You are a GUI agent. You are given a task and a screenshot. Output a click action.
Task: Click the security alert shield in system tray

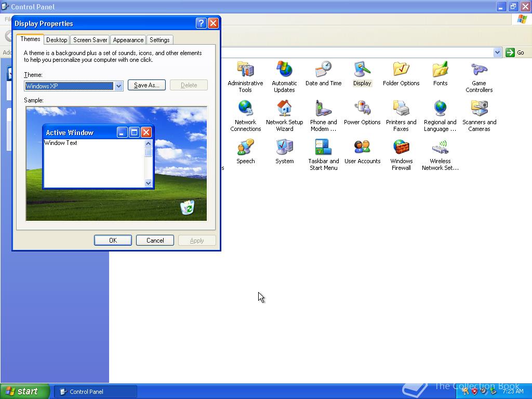(x=474, y=391)
